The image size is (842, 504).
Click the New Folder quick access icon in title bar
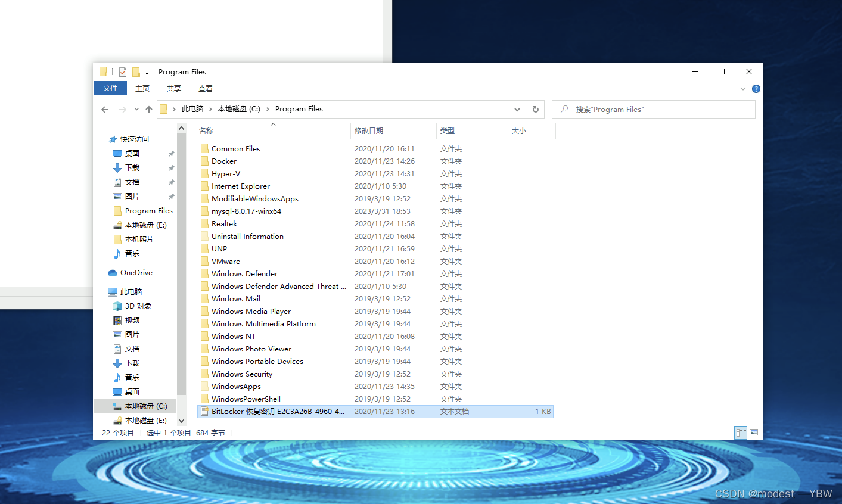point(136,72)
